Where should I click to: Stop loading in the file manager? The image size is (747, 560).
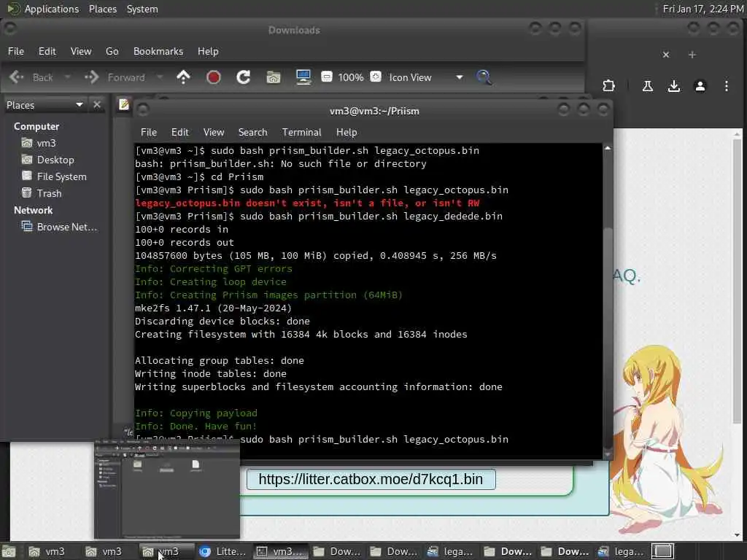coord(214,77)
